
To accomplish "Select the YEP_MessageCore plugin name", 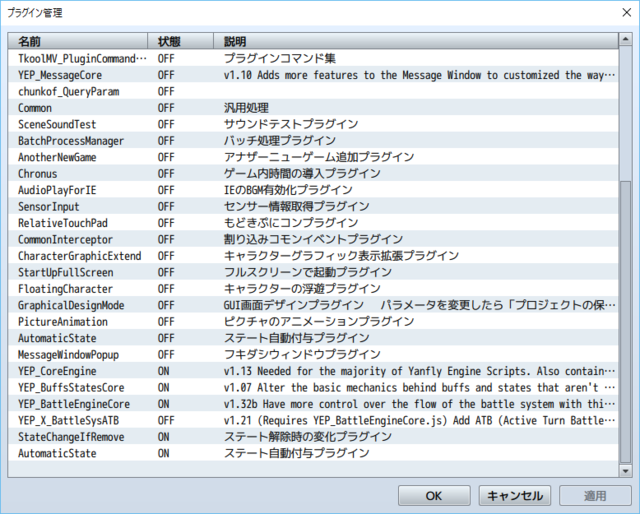I will pos(60,75).
